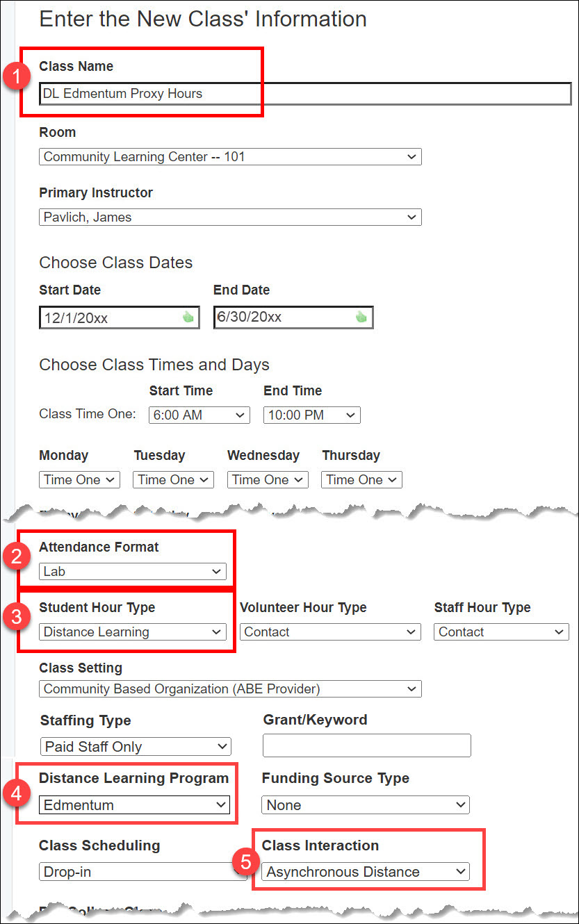Viewport: 579px width, 924px height.
Task: Expand the Wednesday time dropdown
Action: pos(268,480)
